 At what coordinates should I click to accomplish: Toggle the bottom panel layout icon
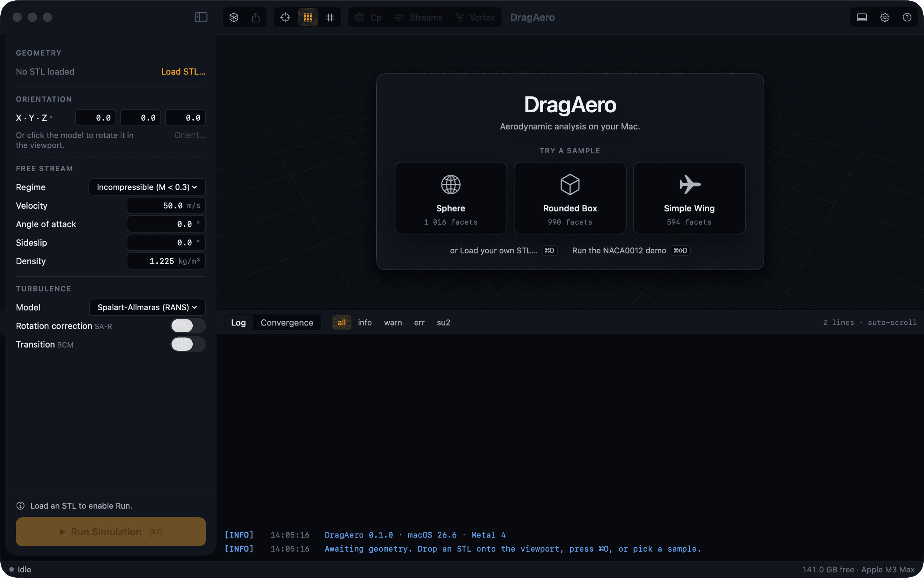coord(862,17)
